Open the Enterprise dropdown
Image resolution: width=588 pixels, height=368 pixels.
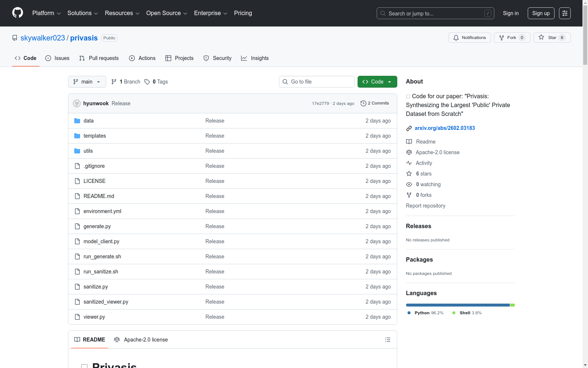(x=211, y=13)
